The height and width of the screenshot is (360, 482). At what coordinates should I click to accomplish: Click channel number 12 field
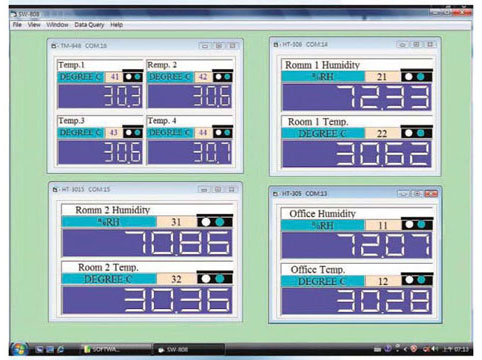(383, 281)
